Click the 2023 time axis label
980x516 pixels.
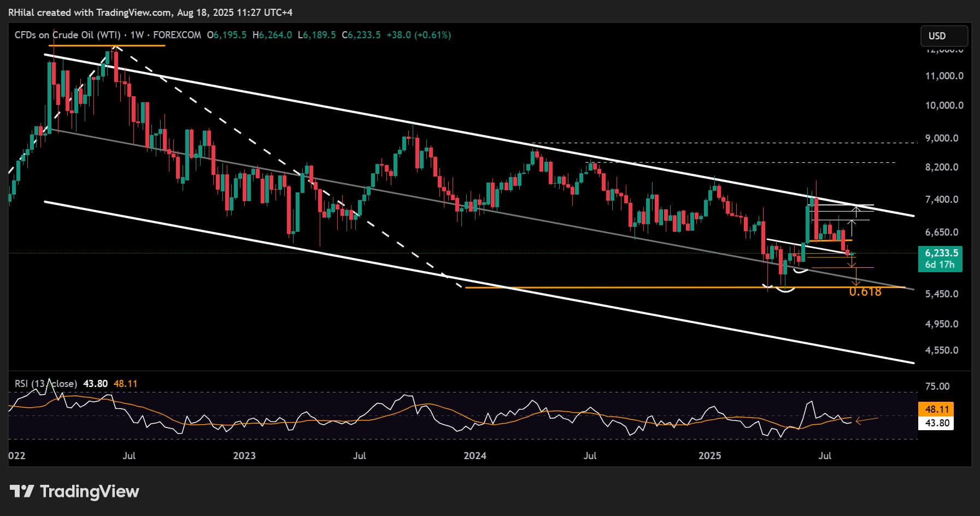click(x=244, y=456)
